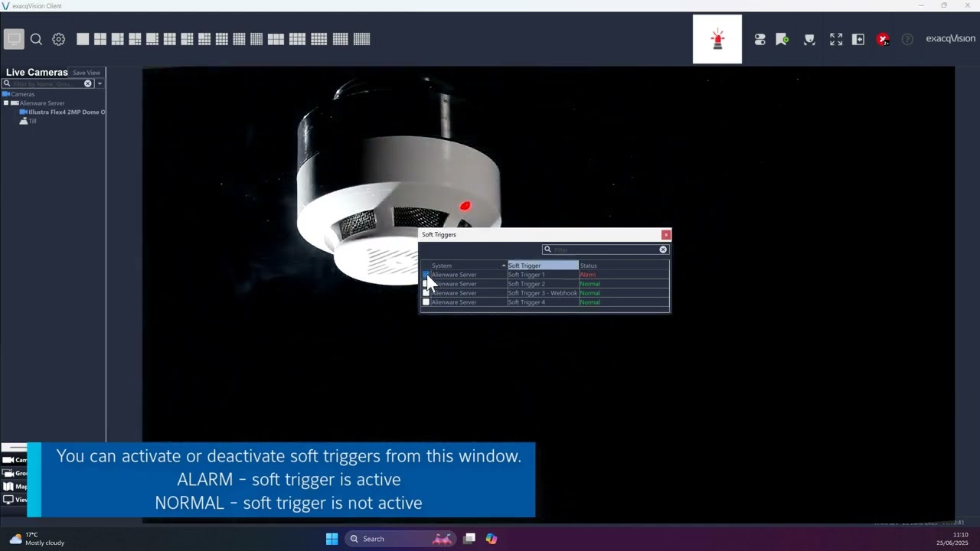Click the PTZ dome camera icon
The image size is (980, 551).
pos(809,39)
